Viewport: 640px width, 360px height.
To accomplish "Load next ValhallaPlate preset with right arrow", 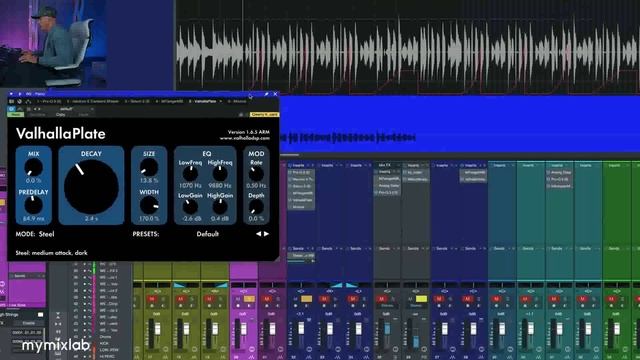I will (267, 234).
